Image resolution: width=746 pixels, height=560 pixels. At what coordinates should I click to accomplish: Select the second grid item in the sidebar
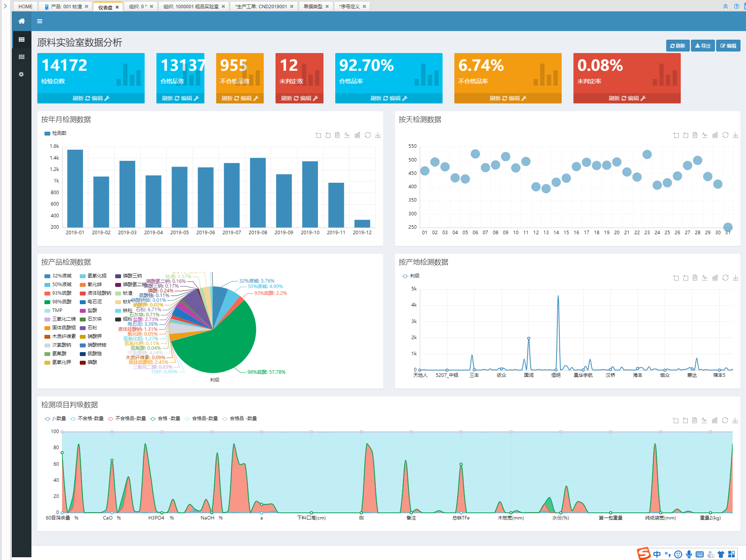tap(21, 57)
